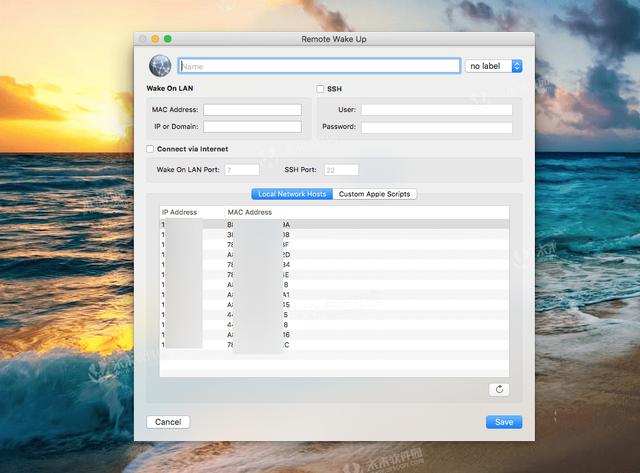Viewport: 640px width, 473px height.
Task: Open the Custom Apple Scripts tab
Action: (374, 194)
